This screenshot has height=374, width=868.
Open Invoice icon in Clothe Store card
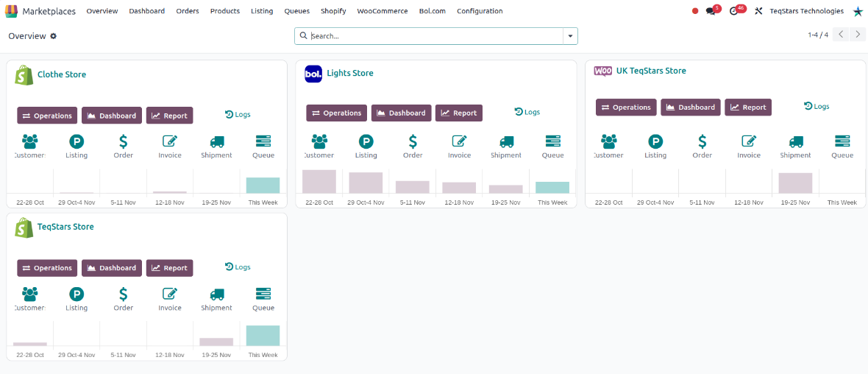point(170,141)
